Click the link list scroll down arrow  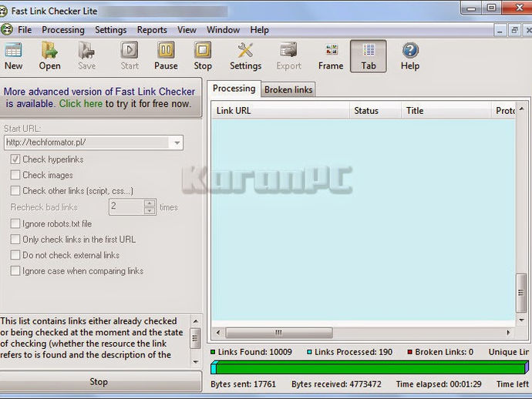click(521, 320)
